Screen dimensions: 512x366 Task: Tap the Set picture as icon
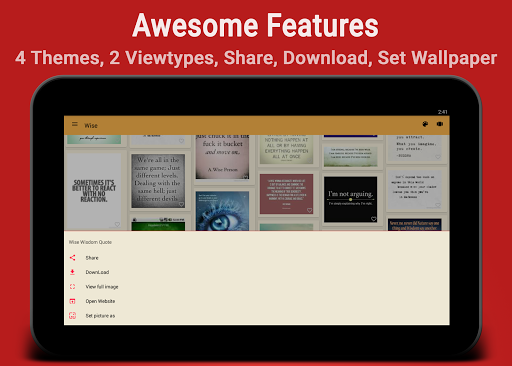pos(72,316)
